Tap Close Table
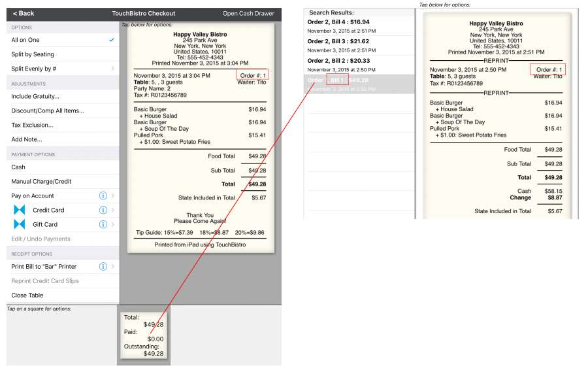 27,295
